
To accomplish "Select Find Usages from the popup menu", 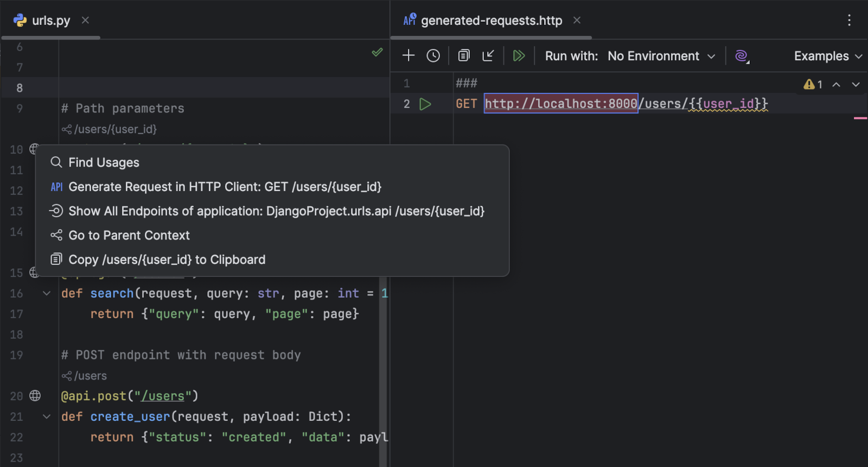I will pyautogui.click(x=104, y=162).
